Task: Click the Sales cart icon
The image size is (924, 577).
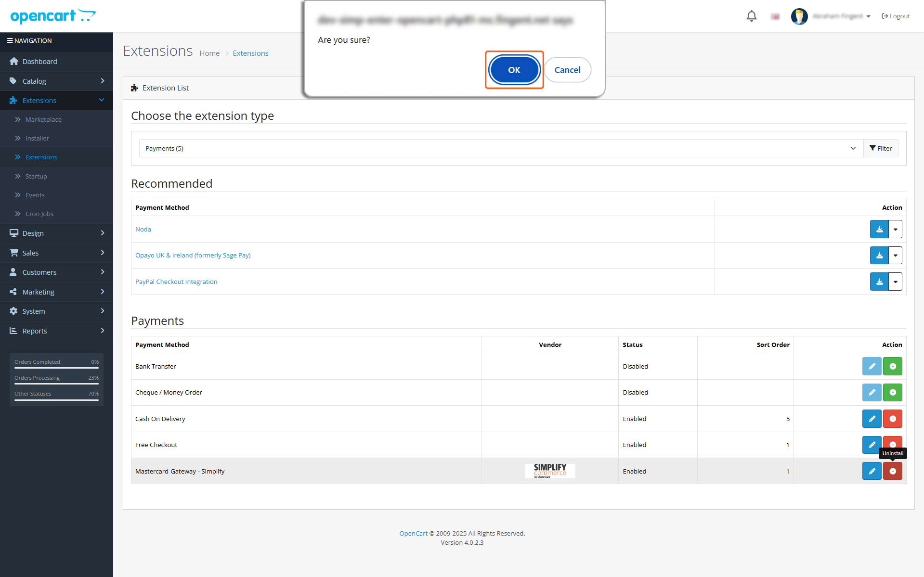Action: 13,253
